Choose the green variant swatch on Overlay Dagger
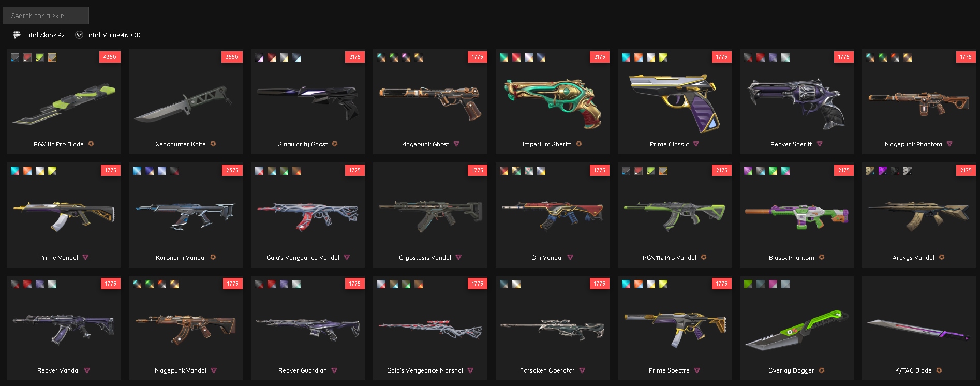Viewport: 980px width, 386px height. pyautogui.click(x=748, y=284)
